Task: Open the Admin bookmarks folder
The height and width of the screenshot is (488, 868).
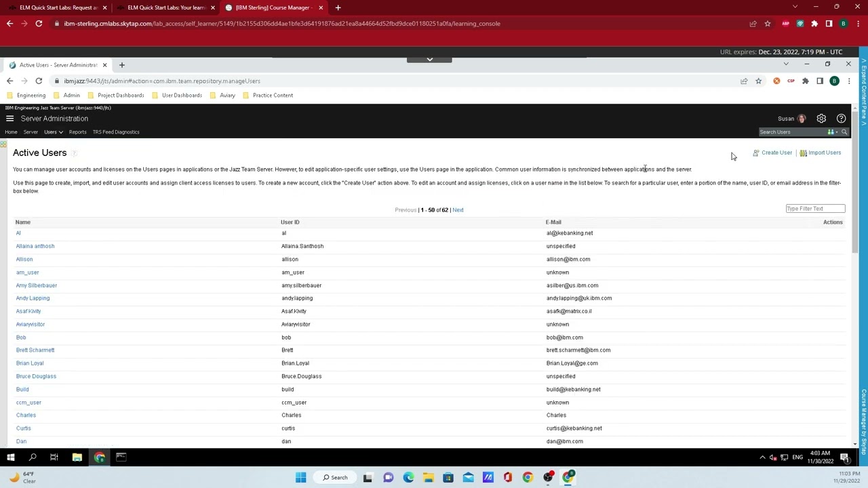Action: [x=66, y=96]
